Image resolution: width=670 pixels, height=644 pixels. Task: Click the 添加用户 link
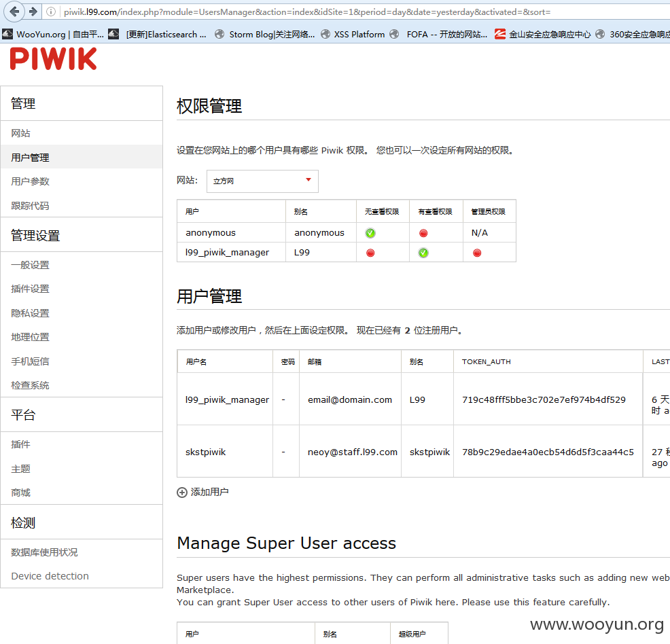click(209, 492)
